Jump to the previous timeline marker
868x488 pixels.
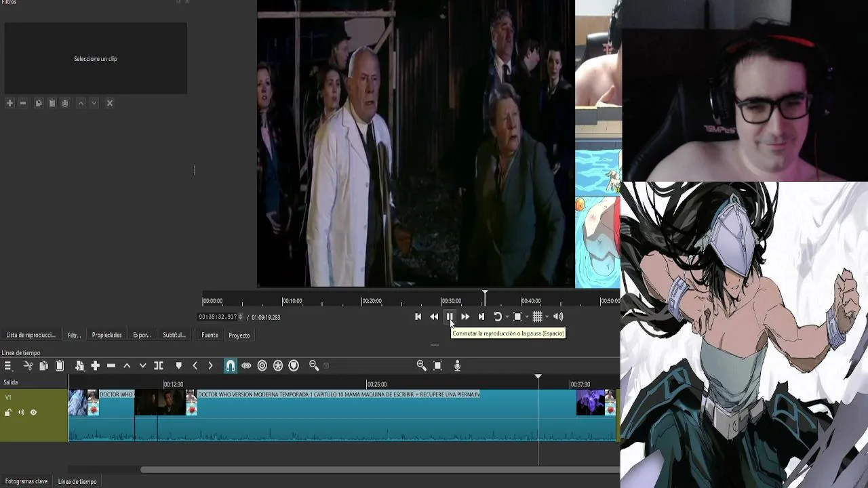(x=195, y=366)
